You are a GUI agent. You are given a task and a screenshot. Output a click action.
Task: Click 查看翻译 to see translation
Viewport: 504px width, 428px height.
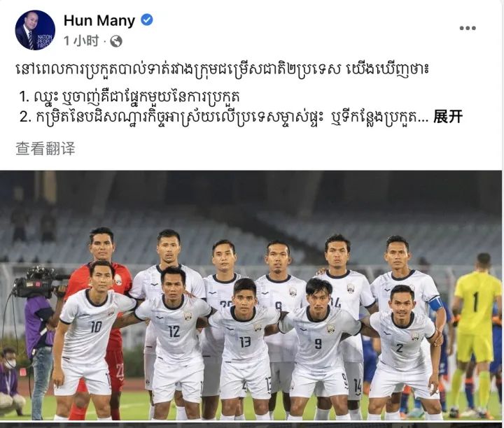coord(45,149)
